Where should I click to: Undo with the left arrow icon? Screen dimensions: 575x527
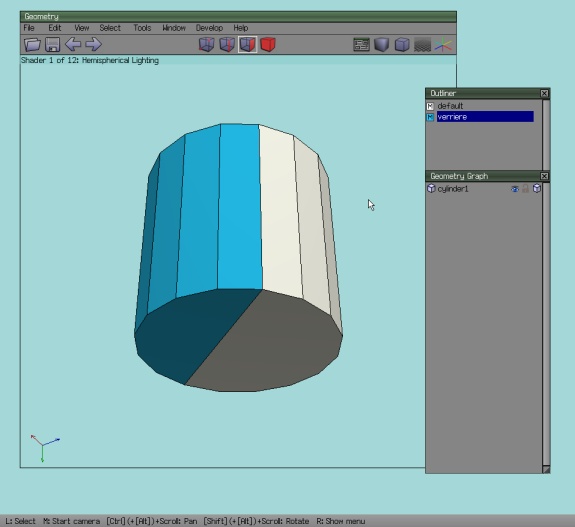click(x=73, y=44)
